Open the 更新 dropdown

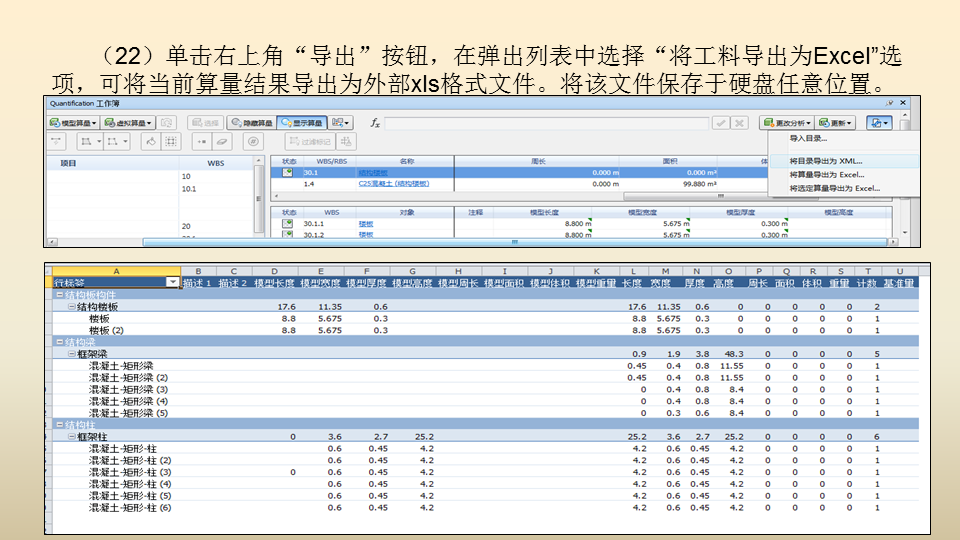coord(835,123)
